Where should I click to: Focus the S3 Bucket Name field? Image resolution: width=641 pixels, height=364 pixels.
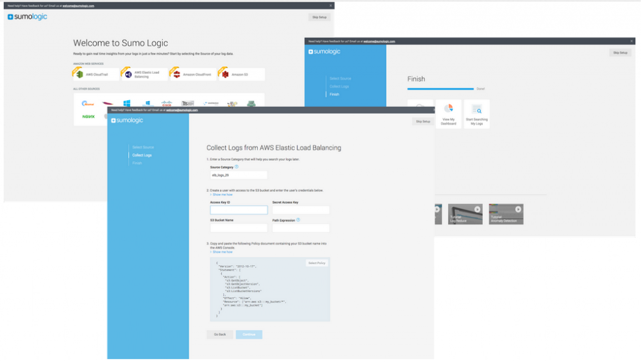pyautogui.click(x=238, y=228)
